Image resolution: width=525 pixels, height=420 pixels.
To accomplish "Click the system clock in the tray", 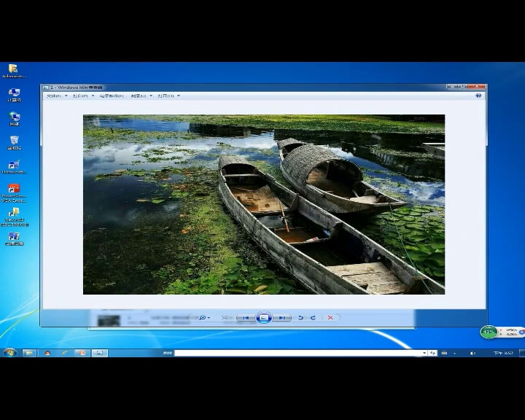I will pos(503,353).
